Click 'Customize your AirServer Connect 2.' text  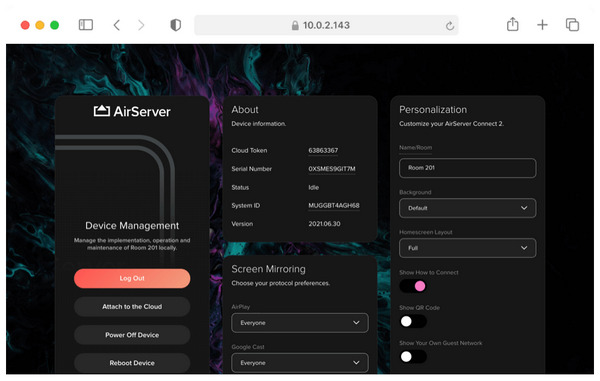click(452, 124)
